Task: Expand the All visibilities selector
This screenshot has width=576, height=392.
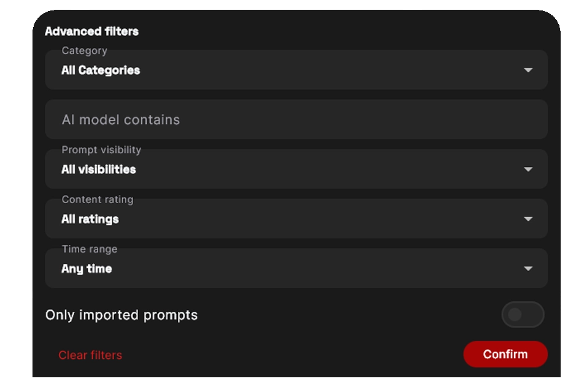Action: click(x=296, y=169)
